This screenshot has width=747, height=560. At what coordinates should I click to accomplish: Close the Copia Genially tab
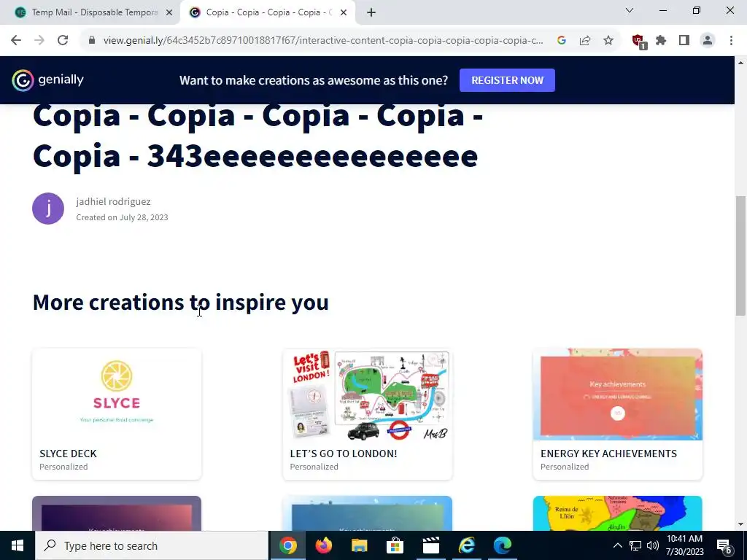click(344, 13)
